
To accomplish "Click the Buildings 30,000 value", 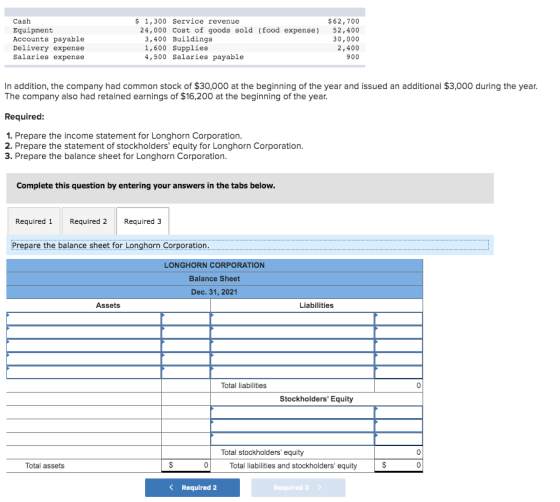I will [x=346, y=39].
